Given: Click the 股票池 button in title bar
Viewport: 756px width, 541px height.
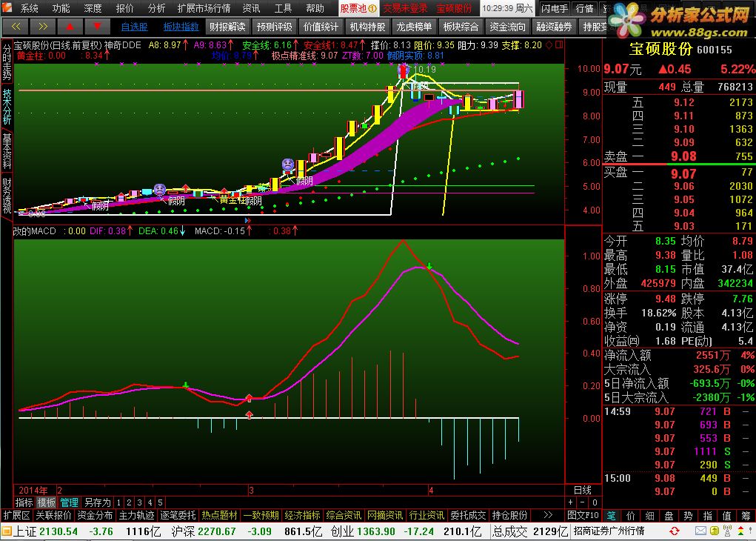Looking at the screenshot, I should pyautogui.click(x=358, y=8).
